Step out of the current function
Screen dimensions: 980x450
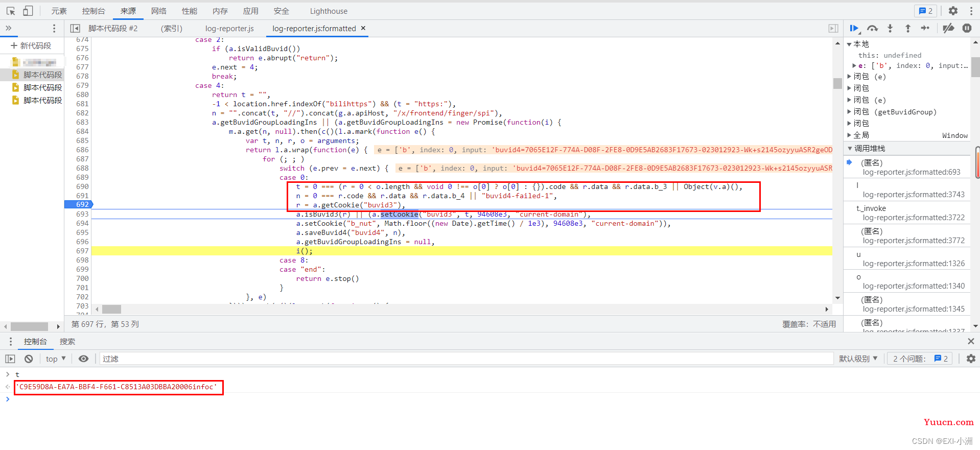point(908,28)
